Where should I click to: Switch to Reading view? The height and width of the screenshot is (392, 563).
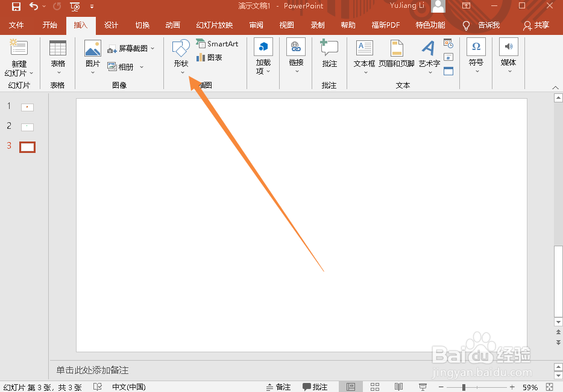pyautogui.click(x=398, y=387)
